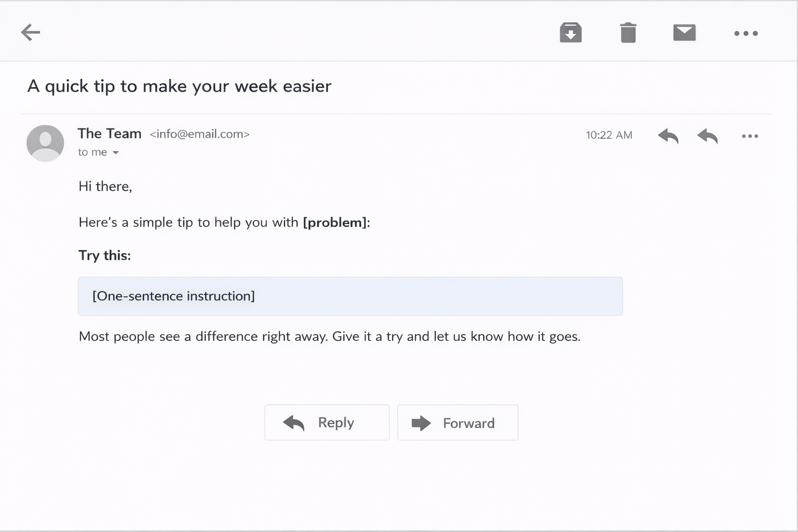The image size is (798, 532).
Task: Expand the "to me" recipient details
Action: [115, 152]
